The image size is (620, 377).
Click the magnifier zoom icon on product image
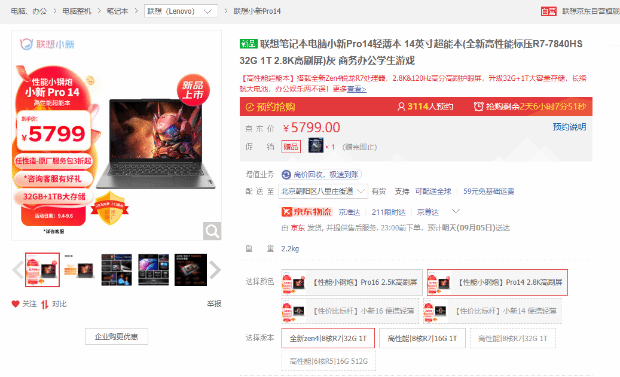click(x=212, y=231)
